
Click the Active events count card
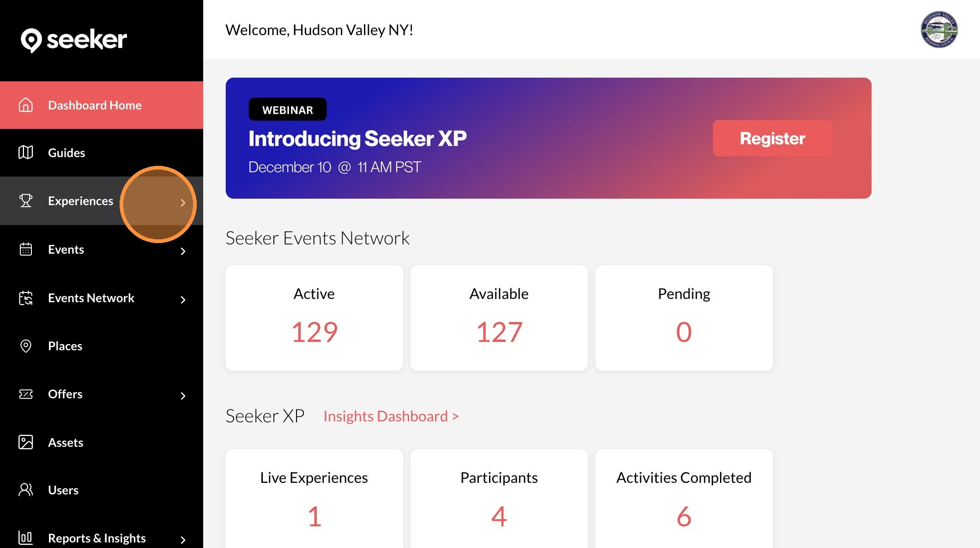[x=314, y=318]
